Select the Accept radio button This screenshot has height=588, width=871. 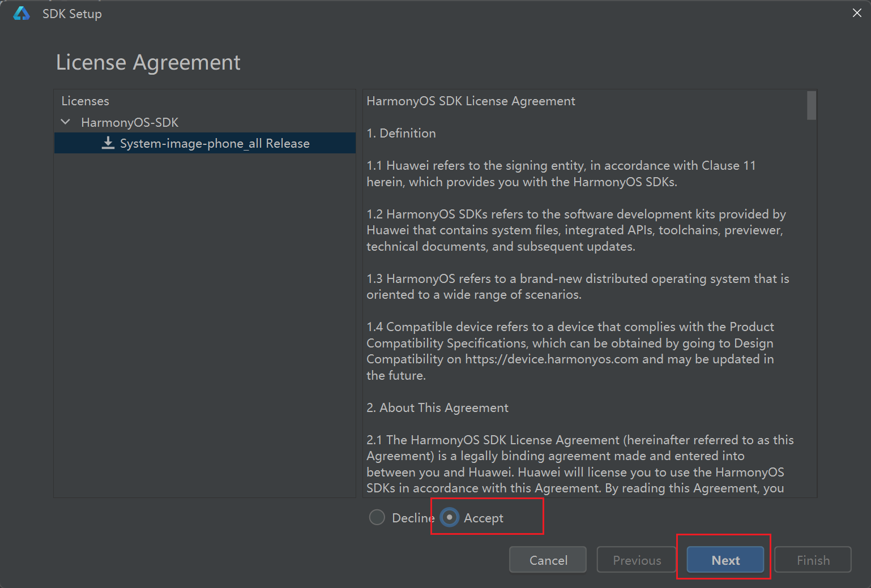coord(450,517)
